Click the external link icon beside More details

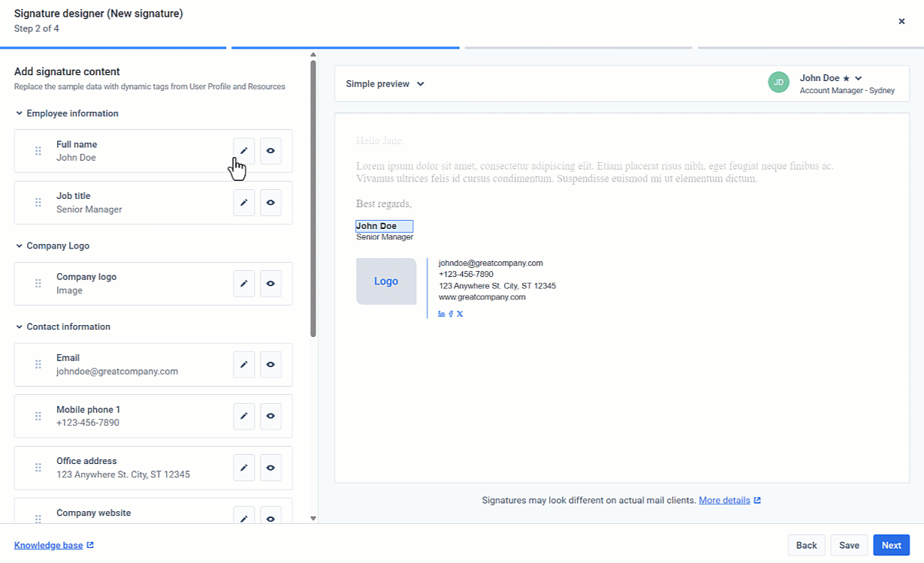[757, 500]
